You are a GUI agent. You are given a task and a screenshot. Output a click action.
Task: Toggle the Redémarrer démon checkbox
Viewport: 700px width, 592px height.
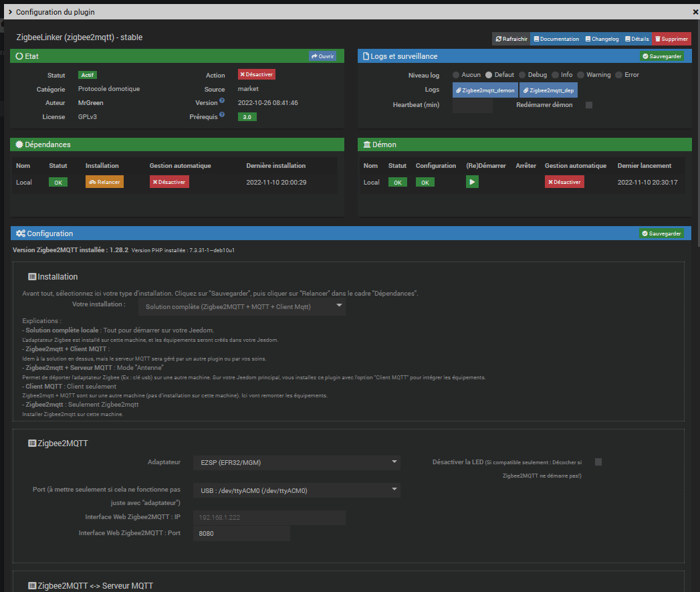589,105
